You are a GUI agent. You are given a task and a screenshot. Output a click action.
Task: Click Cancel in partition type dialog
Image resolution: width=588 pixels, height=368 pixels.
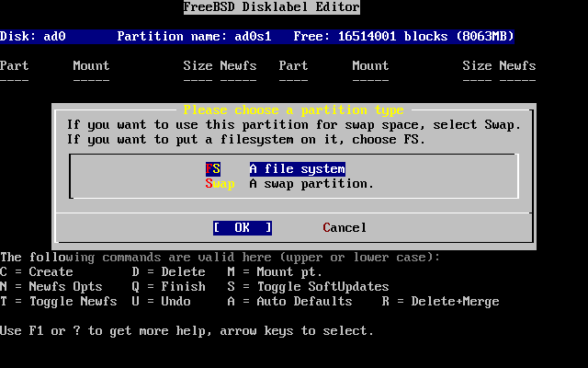coord(345,227)
